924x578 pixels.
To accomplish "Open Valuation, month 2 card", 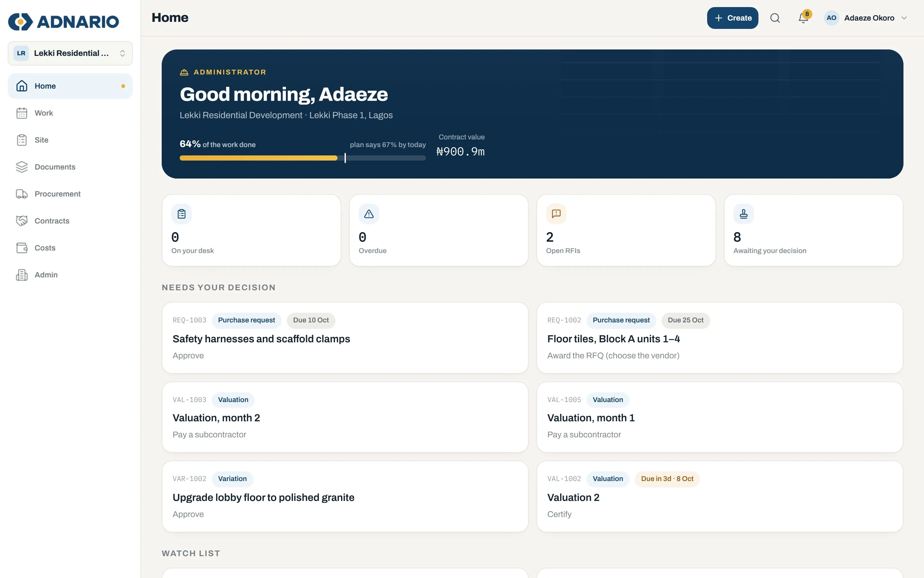I will click(x=345, y=417).
